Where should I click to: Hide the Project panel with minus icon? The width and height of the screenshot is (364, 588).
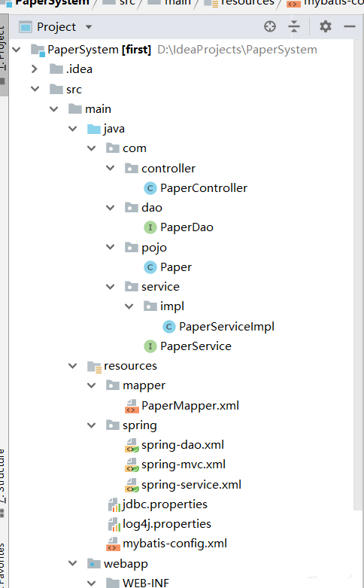pyautogui.click(x=350, y=26)
